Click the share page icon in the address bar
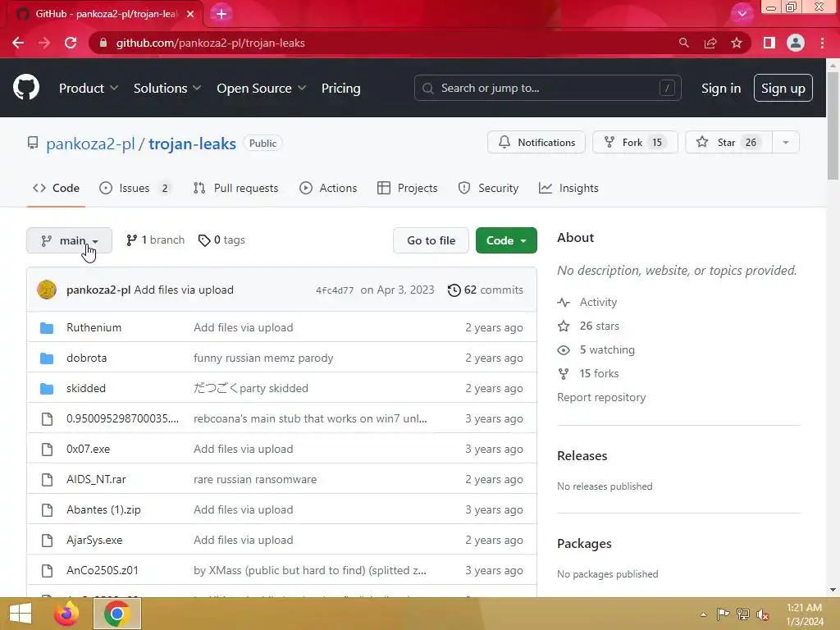The image size is (840, 630). pyautogui.click(x=710, y=43)
